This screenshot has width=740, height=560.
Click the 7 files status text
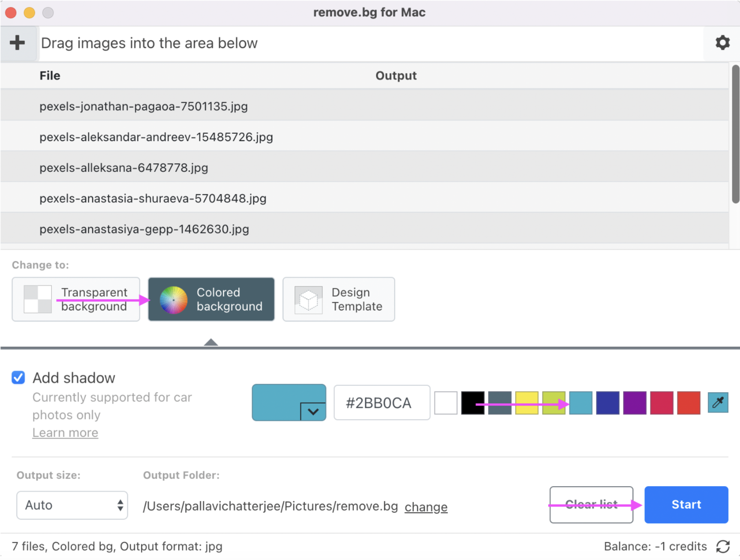117,546
